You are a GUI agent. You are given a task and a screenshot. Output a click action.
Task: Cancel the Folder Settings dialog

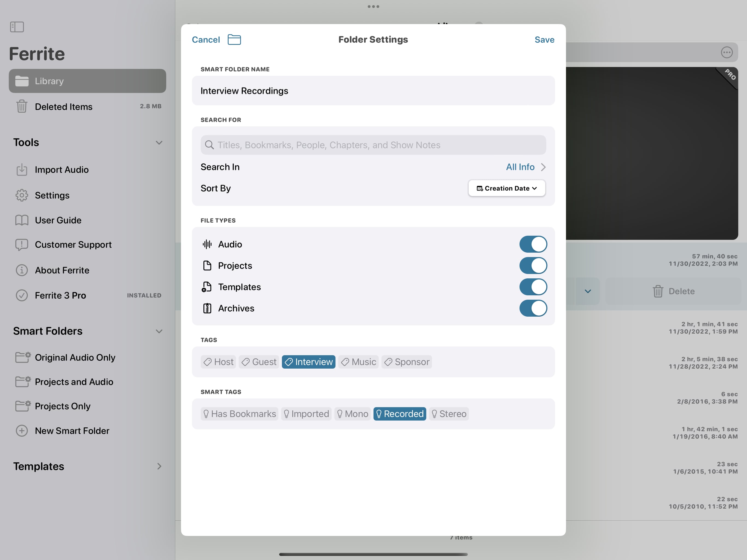206,40
